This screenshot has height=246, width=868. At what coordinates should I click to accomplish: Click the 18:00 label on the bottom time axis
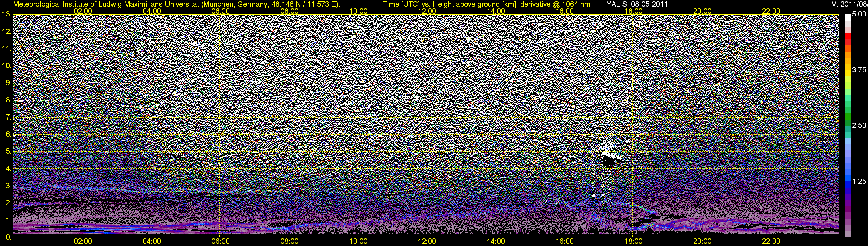(633, 241)
